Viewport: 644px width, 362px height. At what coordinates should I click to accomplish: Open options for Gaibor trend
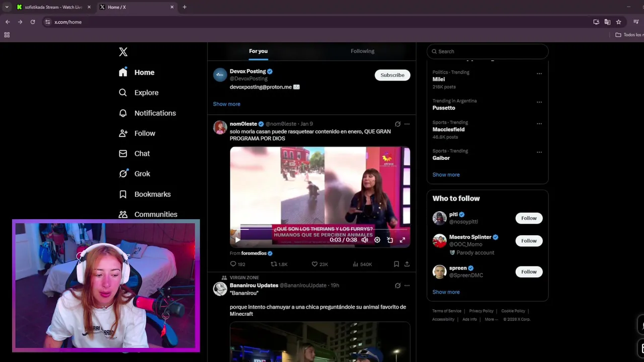point(539,152)
